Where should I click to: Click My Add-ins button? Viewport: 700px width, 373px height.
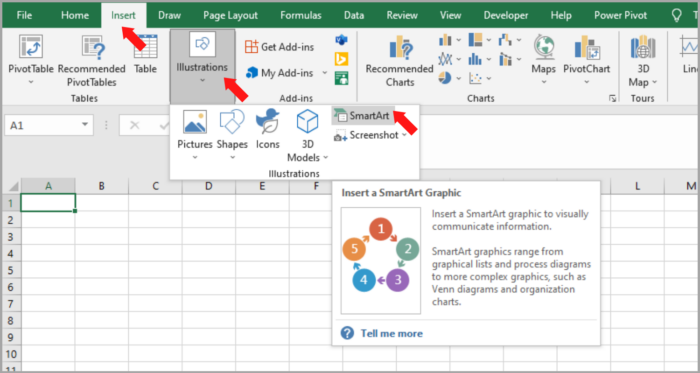pyautogui.click(x=280, y=73)
